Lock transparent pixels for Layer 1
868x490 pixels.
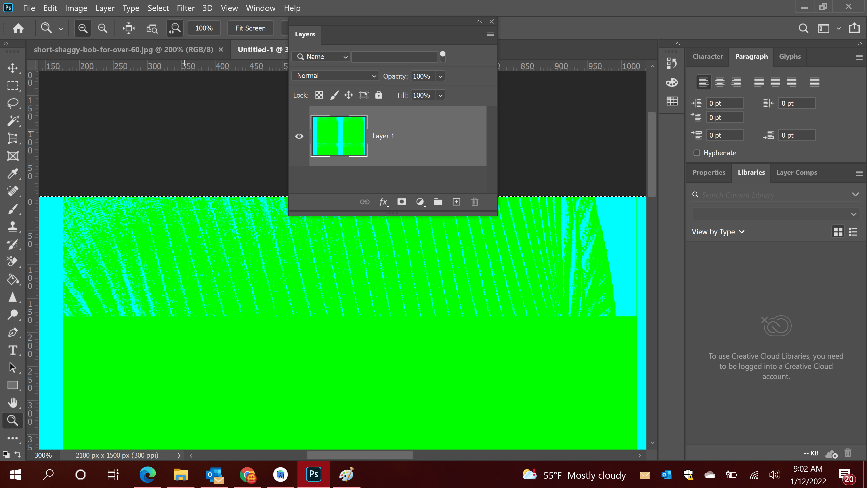tap(319, 95)
